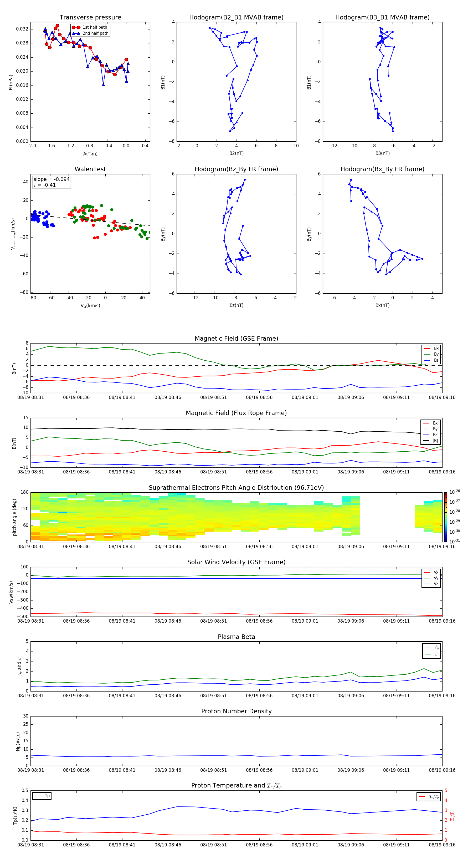Screen dimensions: 473x868
Task: Click the 'V_A(km/s)' x-axis label
Action: coord(90,306)
